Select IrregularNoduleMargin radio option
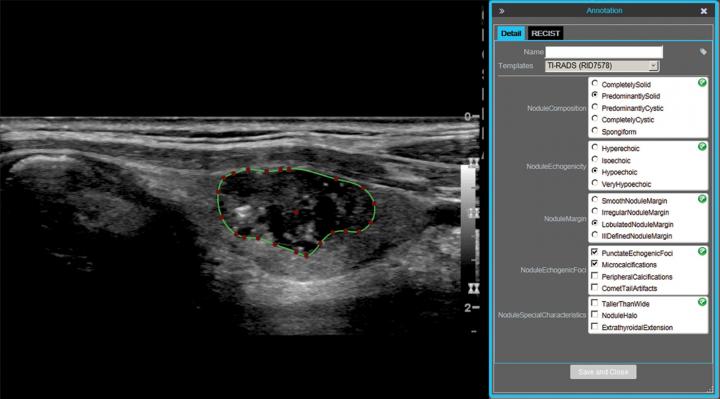This screenshot has height=399, width=720. [595, 211]
